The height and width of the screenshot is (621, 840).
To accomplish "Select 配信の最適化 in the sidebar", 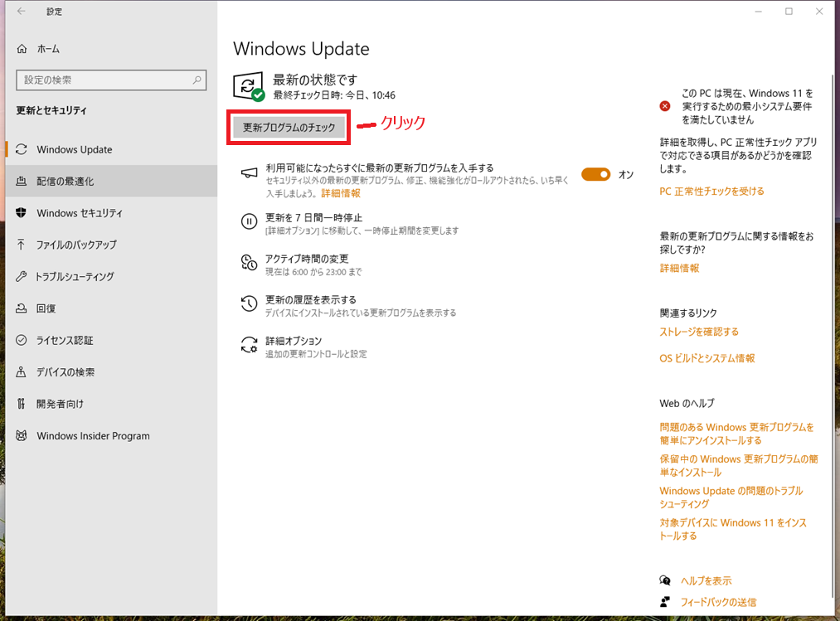I will (65, 182).
